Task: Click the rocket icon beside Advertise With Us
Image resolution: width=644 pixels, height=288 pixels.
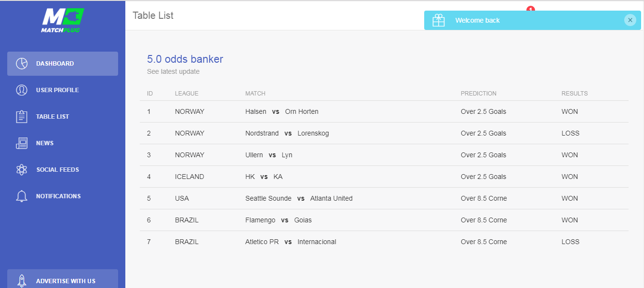Action: click(22, 281)
